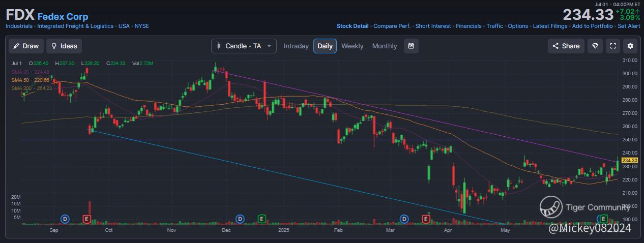Enter fullscreen chart mode

click(x=613, y=46)
